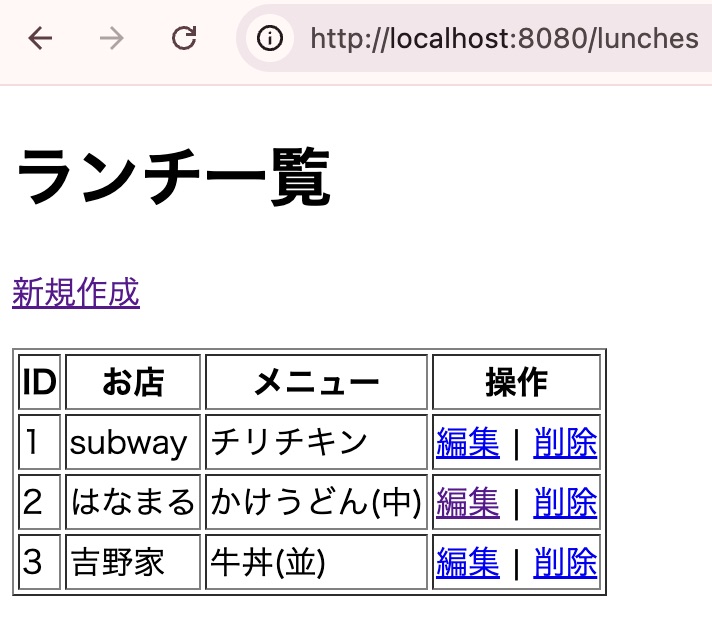This screenshot has width=712, height=620.
Task: Click the ランチ一覧 page heading
Action: point(173,179)
